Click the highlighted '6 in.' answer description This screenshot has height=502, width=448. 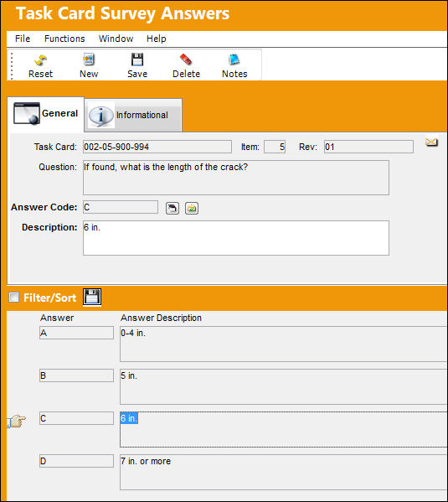[x=284, y=429]
